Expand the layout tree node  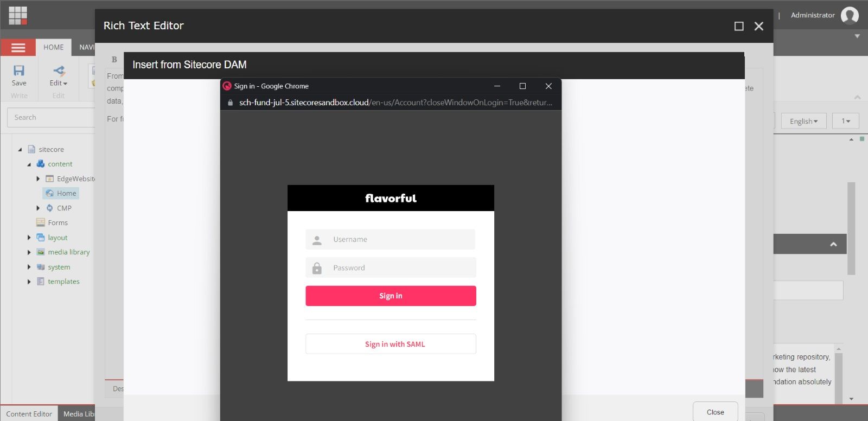click(x=29, y=238)
